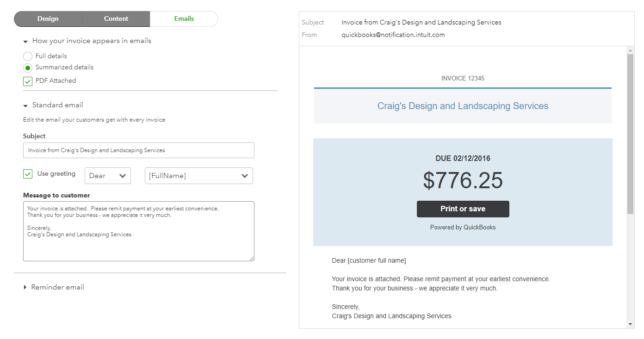Viewport: 644px width, 339px height.
Task: Open the Content tab
Action: (x=116, y=19)
